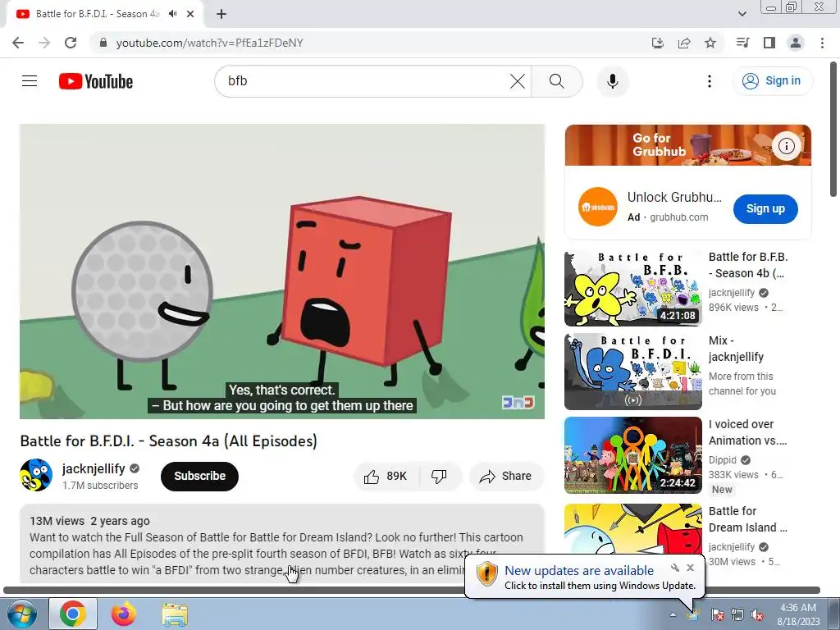Run the search with the magnifier button
Viewport: 840px width, 630px height.
click(557, 81)
